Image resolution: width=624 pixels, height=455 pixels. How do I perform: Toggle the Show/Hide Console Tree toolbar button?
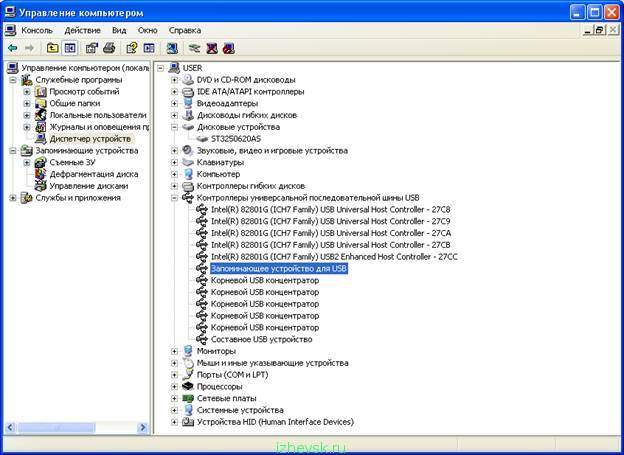point(70,48)
